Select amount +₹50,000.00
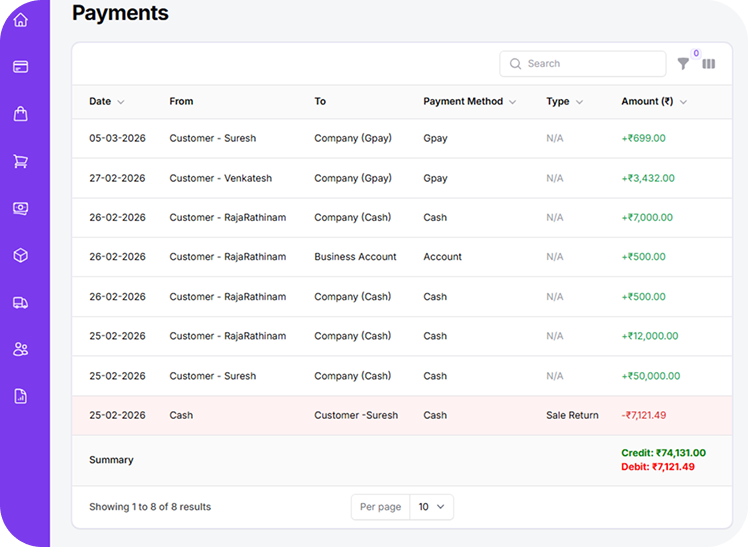 click(x=651, y=376)
